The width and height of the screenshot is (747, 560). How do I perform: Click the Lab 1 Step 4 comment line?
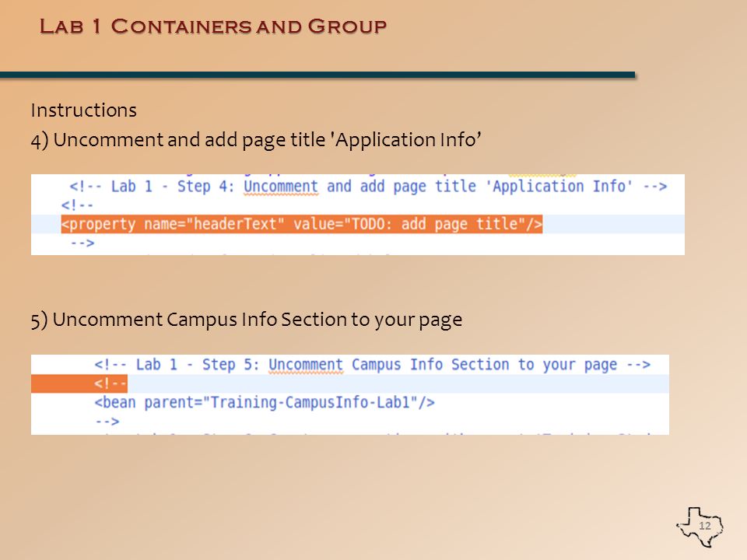[368, 186]
